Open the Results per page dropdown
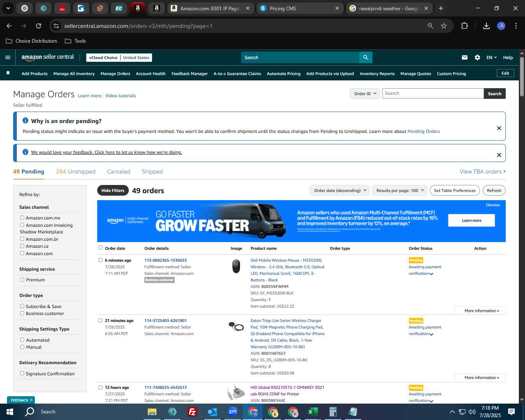525x420 pixels. click(399, 190)
